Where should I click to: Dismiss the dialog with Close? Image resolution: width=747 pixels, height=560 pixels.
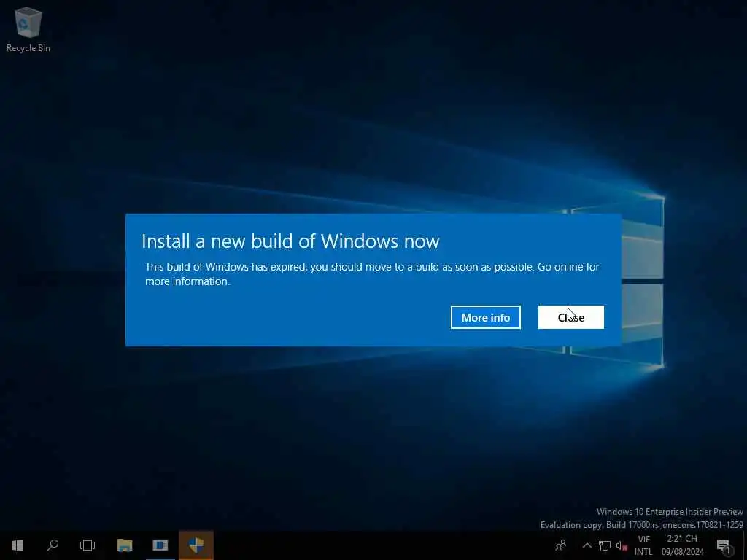tap(570, 317)
